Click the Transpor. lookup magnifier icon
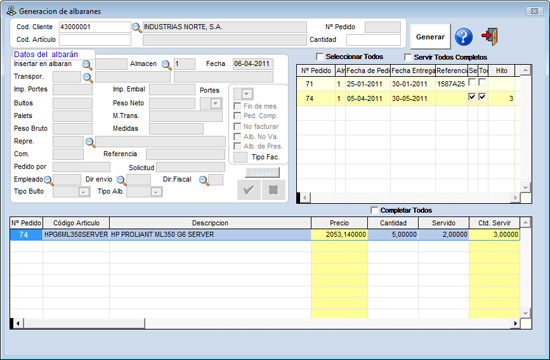Screen dimensions: 550x360 [88, 77]
